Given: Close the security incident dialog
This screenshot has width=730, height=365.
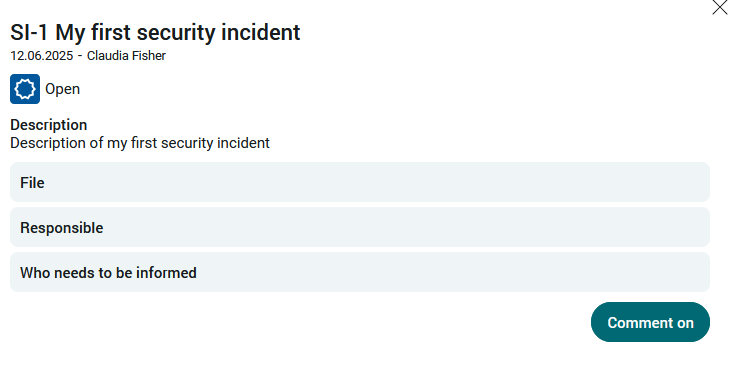Looking at the screenshot, I should (x=720, y=7).
